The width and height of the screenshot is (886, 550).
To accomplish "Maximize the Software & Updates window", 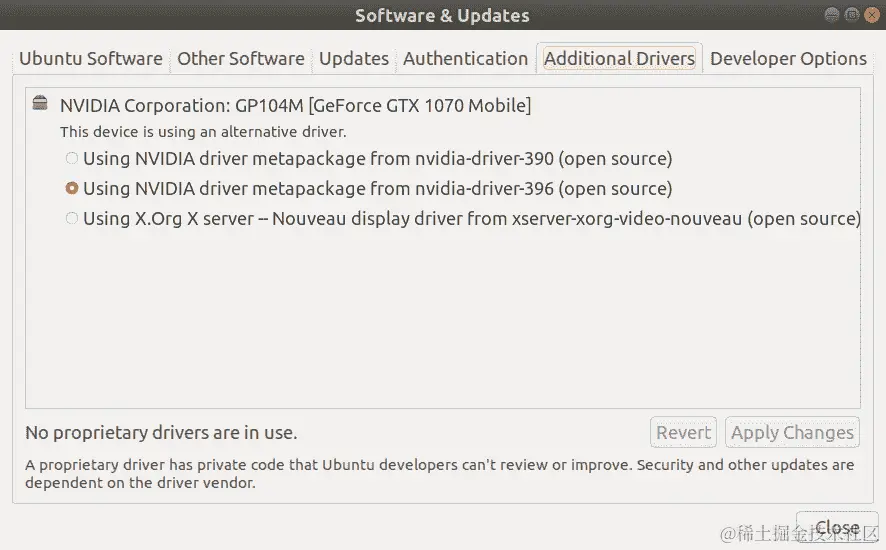I will point(852,15).
